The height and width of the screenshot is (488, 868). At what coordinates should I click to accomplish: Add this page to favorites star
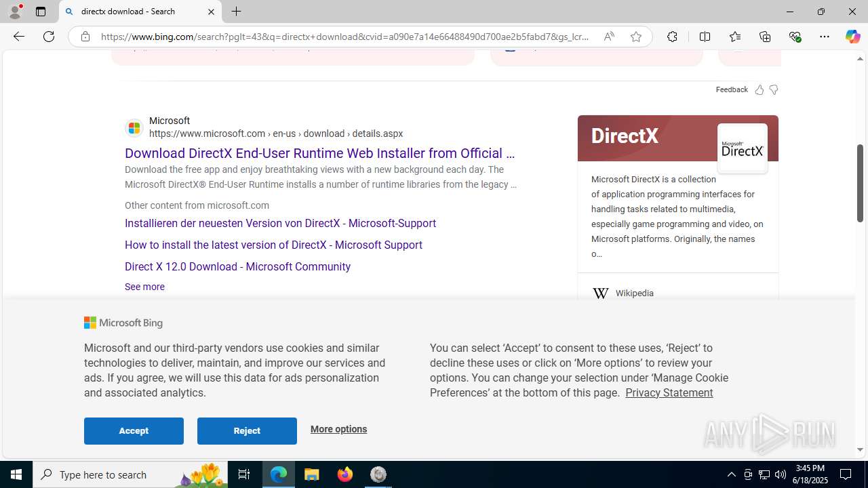coord(636,37)
